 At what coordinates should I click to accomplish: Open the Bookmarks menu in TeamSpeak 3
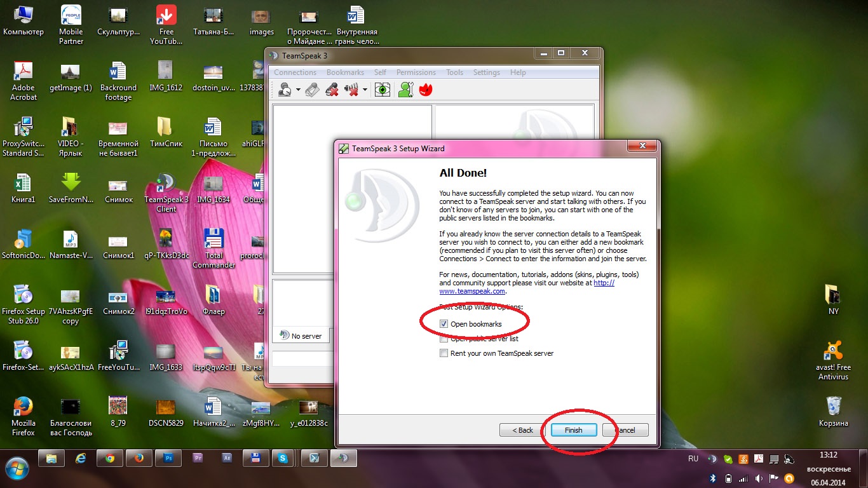pos(345,72)
